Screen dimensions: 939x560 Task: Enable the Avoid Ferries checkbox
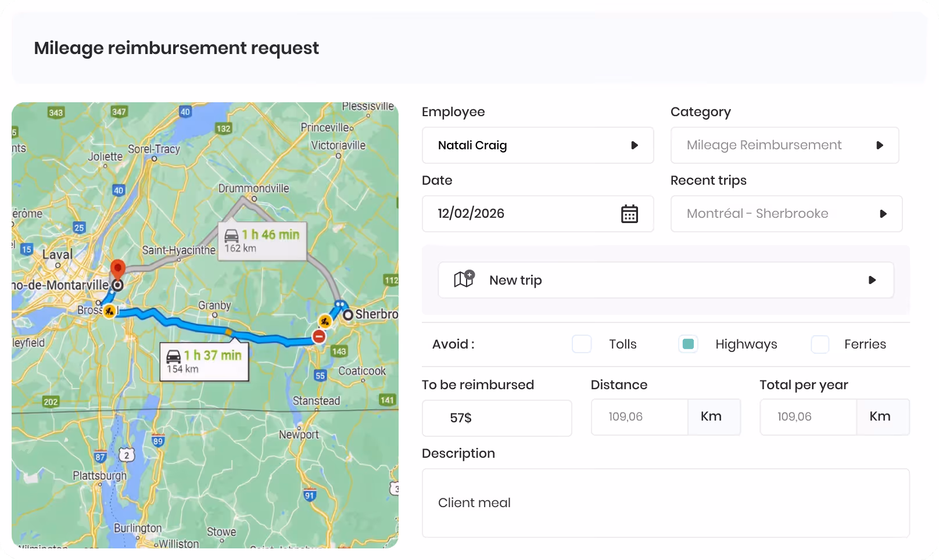pos(820,344)
